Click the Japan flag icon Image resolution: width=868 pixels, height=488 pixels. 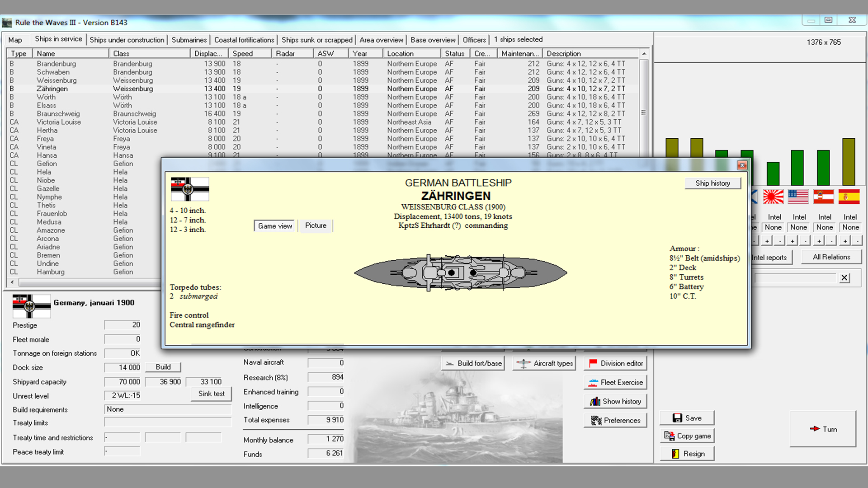(773, 197)
